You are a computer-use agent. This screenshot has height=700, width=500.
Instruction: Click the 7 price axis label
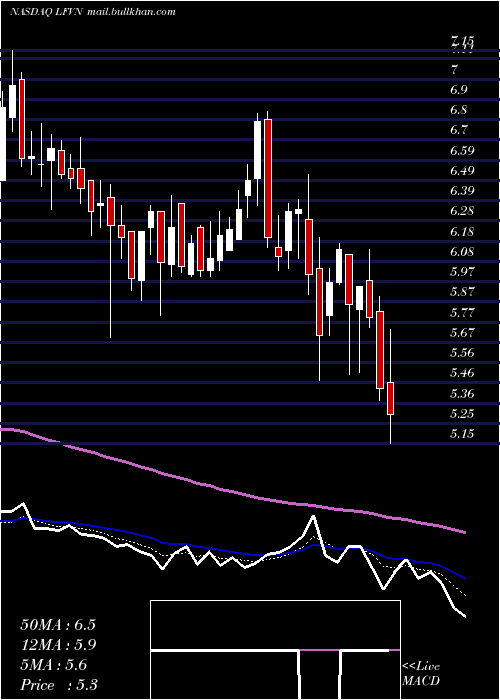(x=454, y=69)
